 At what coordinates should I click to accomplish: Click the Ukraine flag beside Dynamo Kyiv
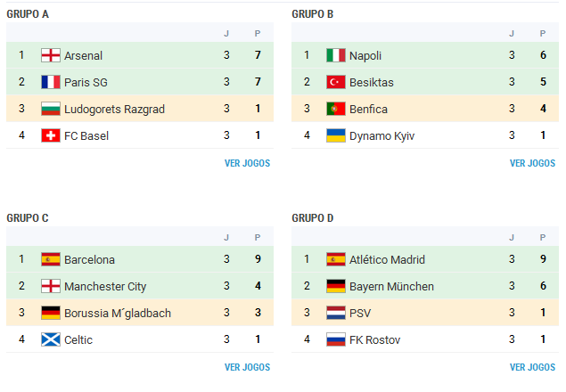point(336,135)
